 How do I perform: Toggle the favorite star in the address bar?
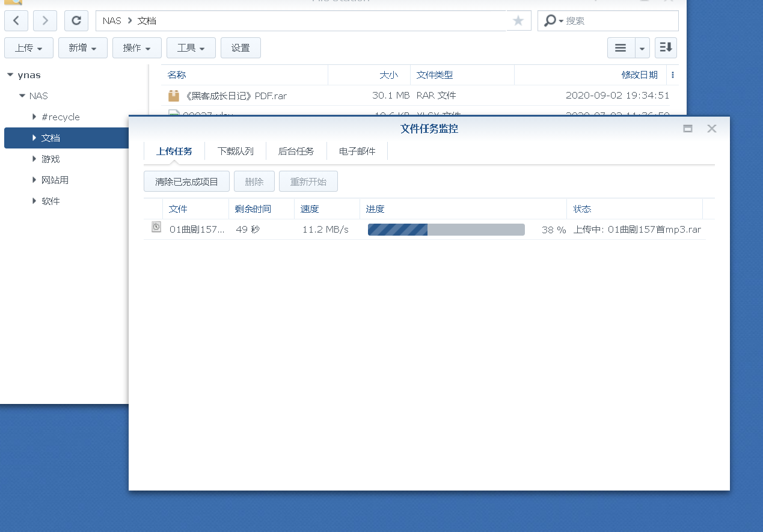pos(518,20)
